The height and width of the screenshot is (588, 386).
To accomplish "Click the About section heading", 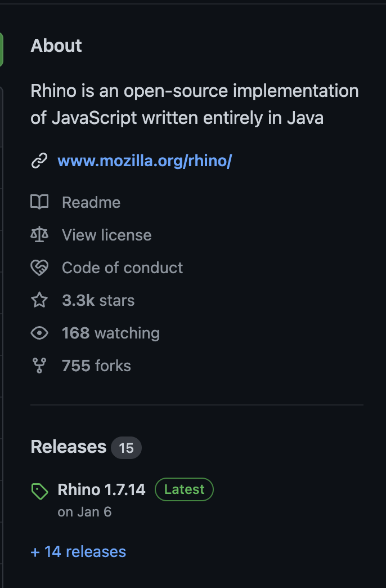I will (56, 46).
